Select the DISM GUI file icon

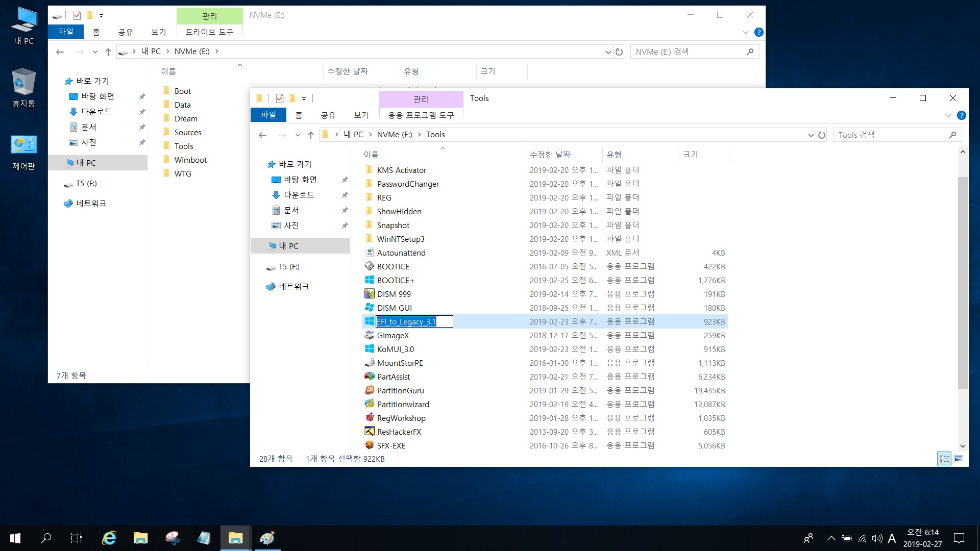[370, 308]
